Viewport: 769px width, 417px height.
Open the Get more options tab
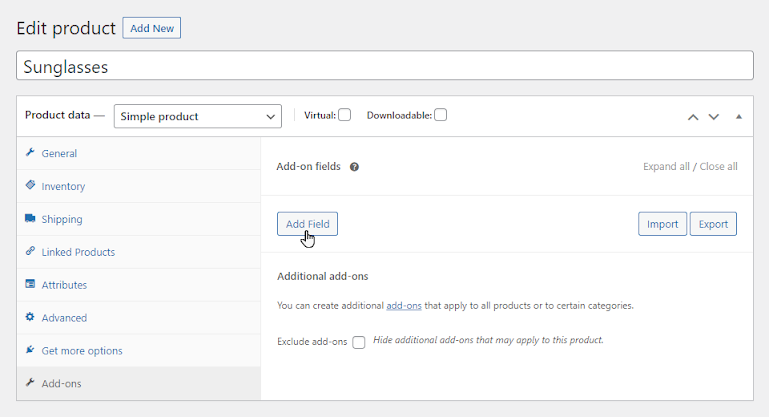click(139, 350)
